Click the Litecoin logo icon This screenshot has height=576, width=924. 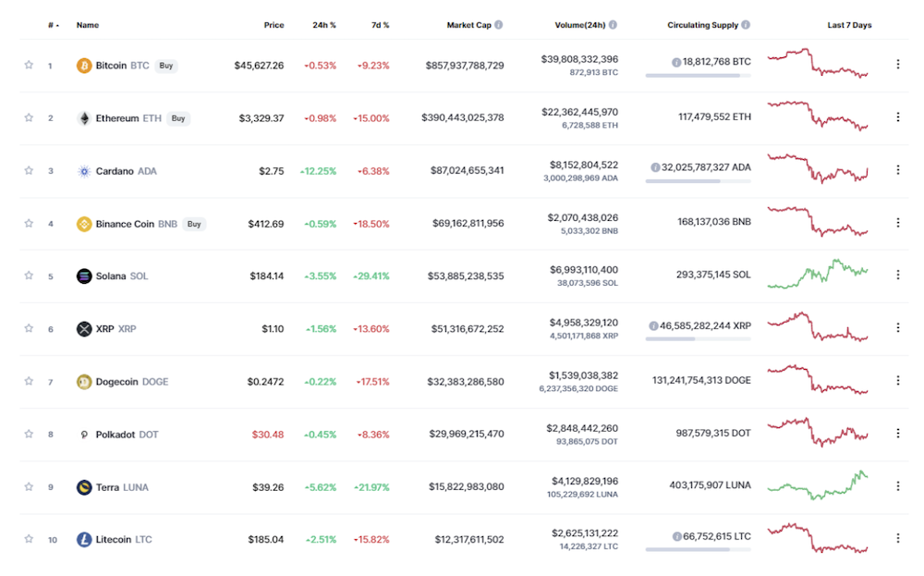click(84, 539)
